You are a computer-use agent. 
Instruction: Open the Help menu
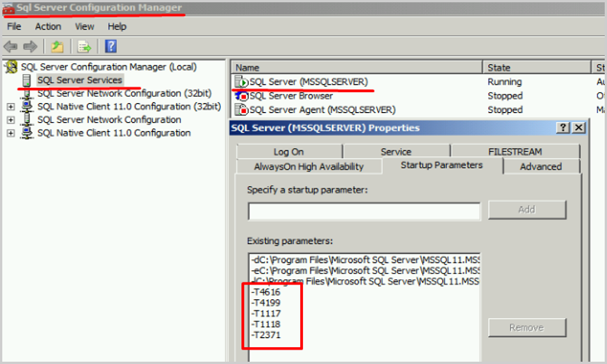117,26
